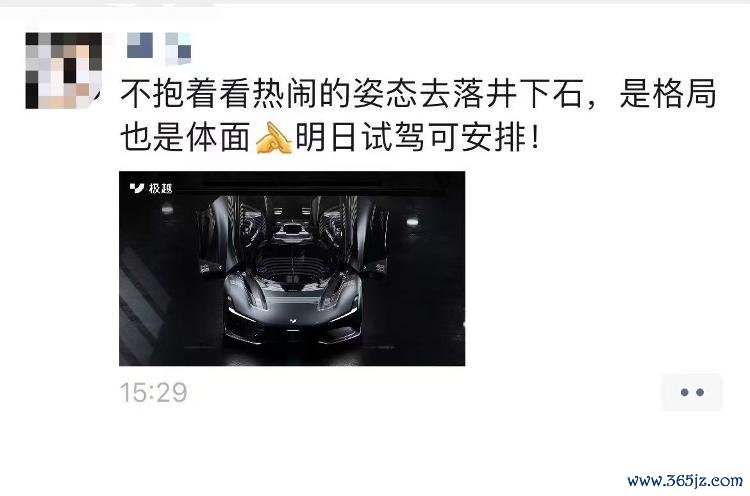Open the car photo thumbnail
This screenshot has width=750, height=496.
coord(292,268)
